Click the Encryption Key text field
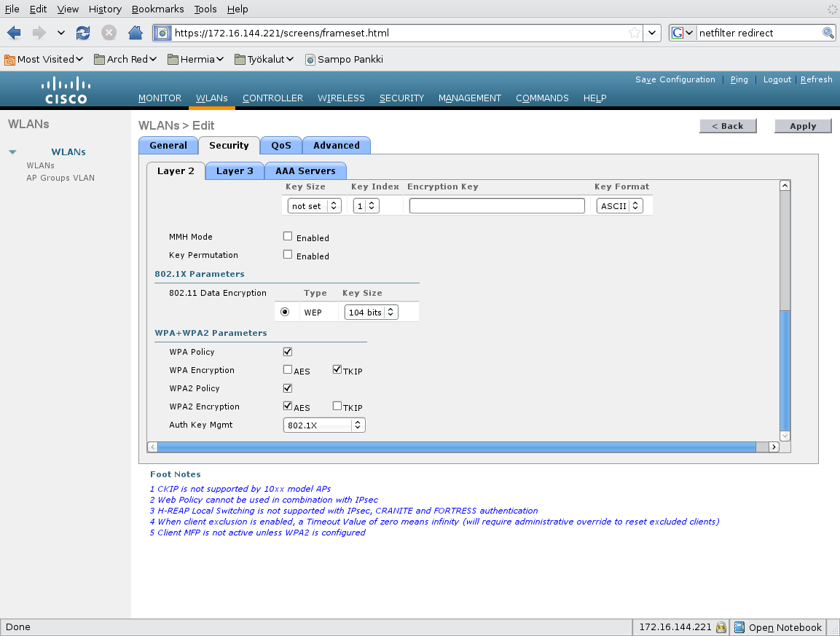The width and height of the screenshot is (840, 636). [x=497, y=205]
